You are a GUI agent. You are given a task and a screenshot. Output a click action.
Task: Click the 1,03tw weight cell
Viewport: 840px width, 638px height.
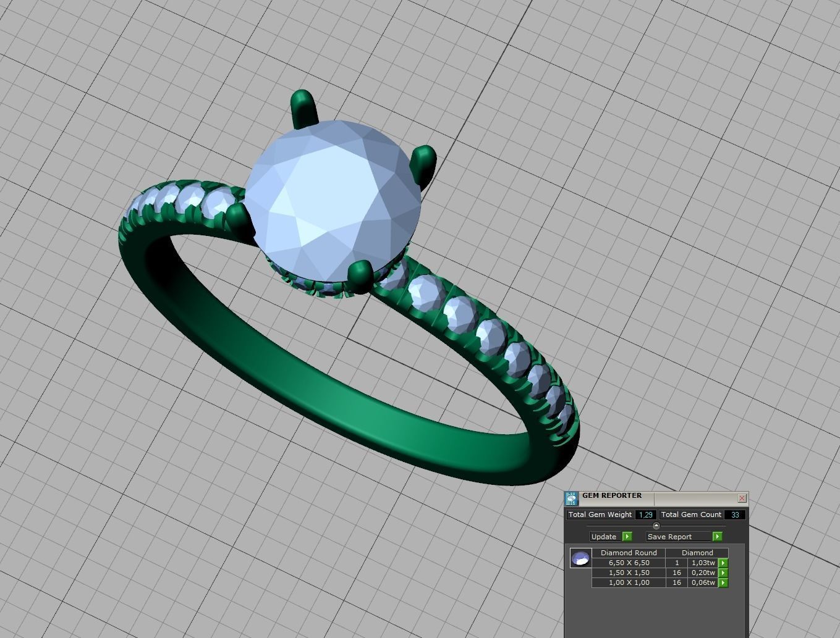(703, 563)
